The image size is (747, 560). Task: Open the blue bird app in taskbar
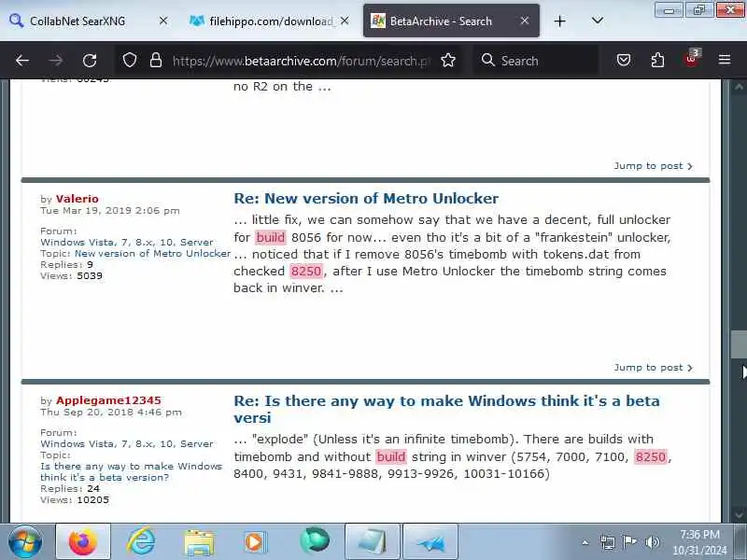(x=430, y=541)
